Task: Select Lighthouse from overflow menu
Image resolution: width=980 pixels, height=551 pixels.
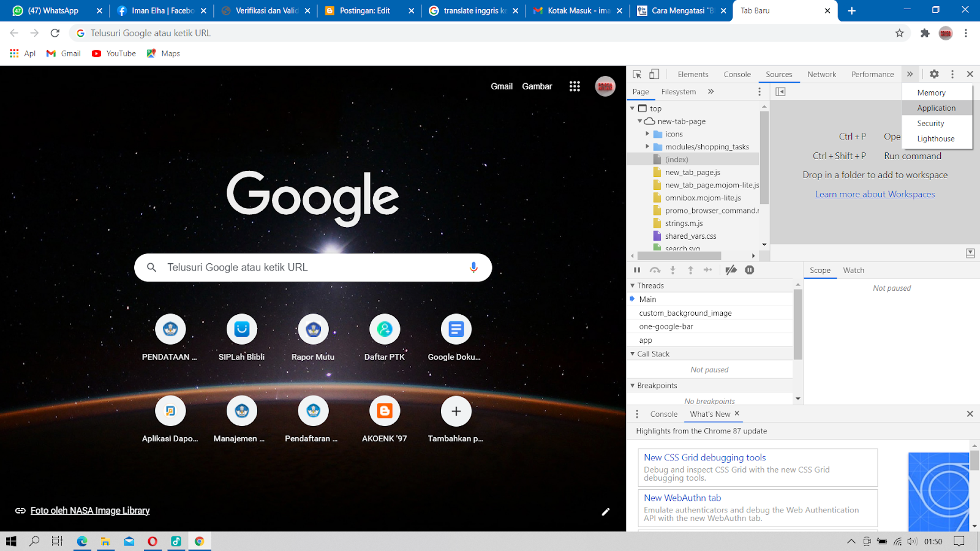Action: coord(937,138)
